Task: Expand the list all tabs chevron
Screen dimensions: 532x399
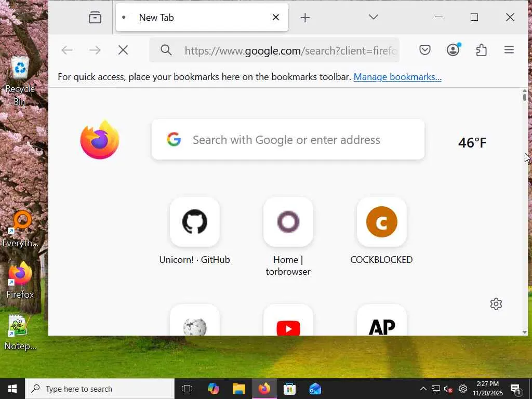Action: (373, 17)
